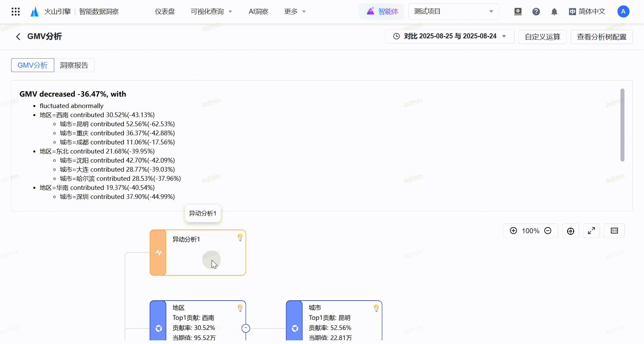Click the 城市=哈尔滨 contributed 28.53% line
Viewport: 644px width, 344px height.
click(x=120, y=179)
